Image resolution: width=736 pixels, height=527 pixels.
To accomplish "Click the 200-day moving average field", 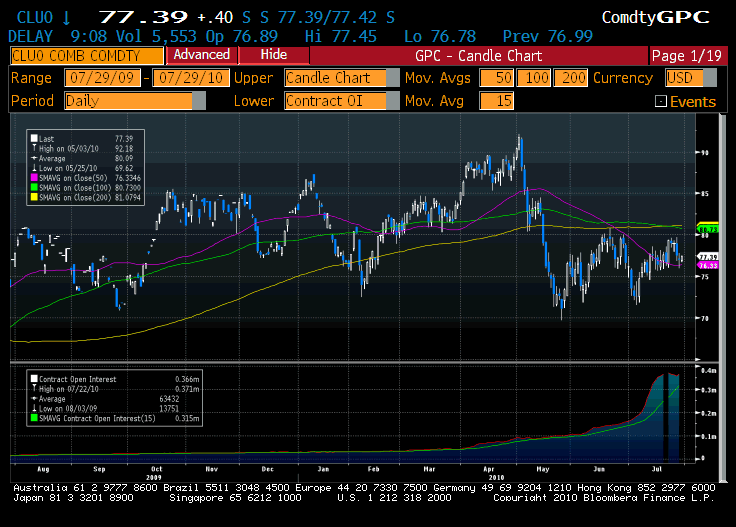I will (x=572, y=78).
